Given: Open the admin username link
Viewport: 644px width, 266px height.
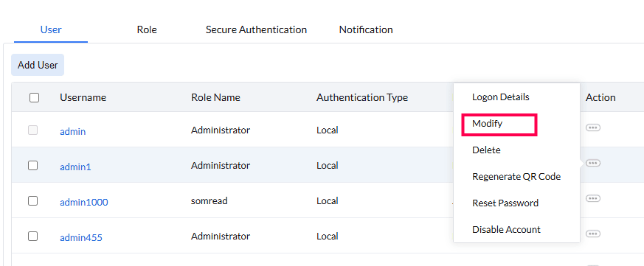Looking at the screenshot, I should pos(73,131).
